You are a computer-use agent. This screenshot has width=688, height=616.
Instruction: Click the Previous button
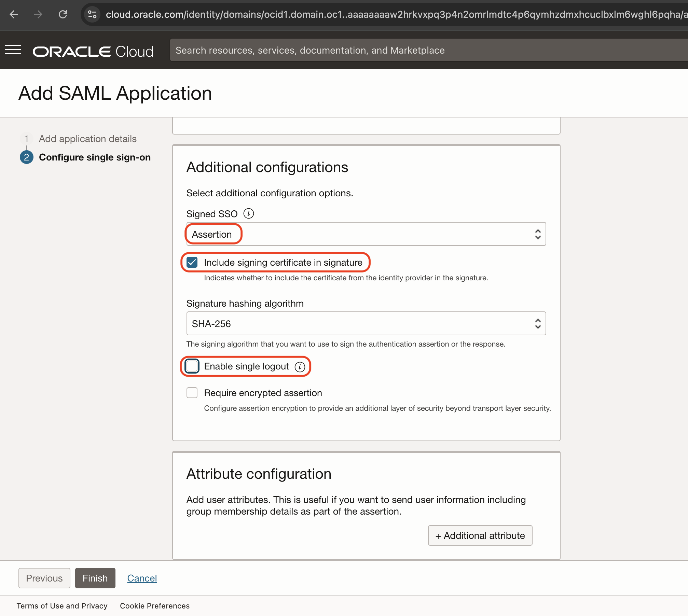click(44, 578)
